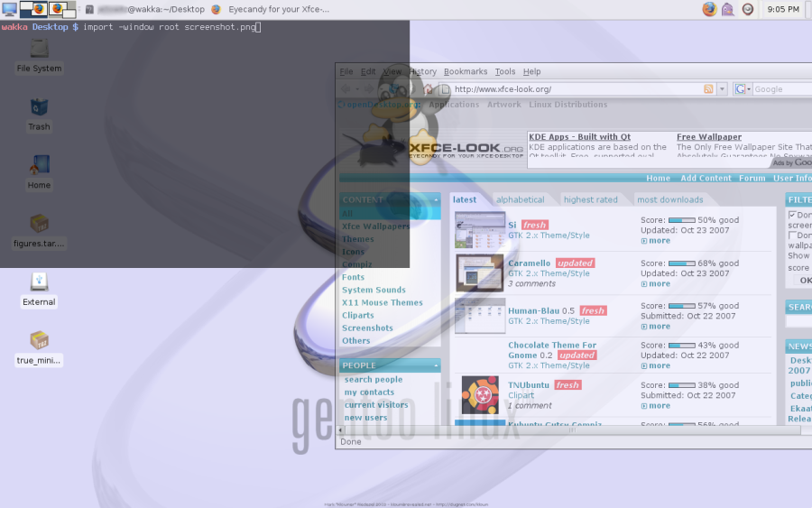
Task: Open the TNUbuntu clipart thumbnail
Action: (480, 394)
